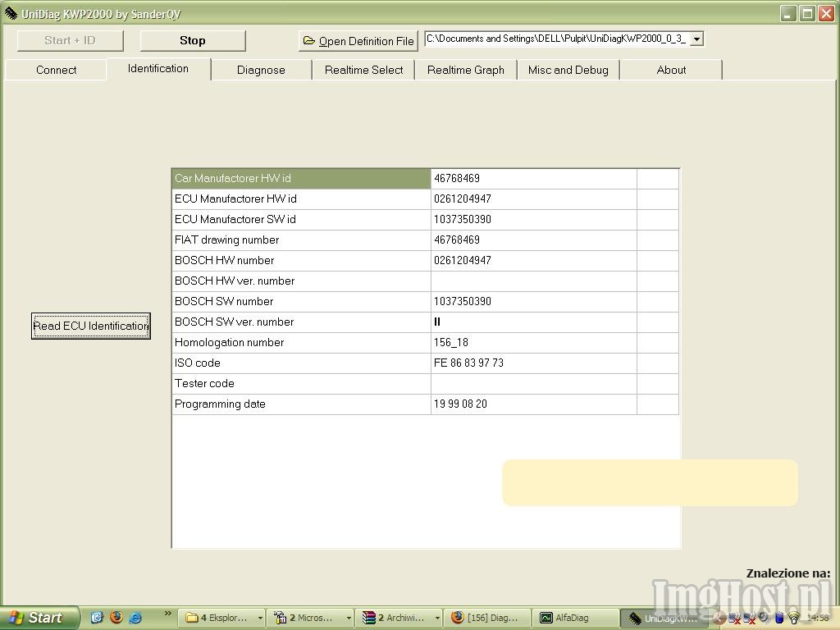Click the BOSCH HW number label
840x630 pixels.
[225, 260]
